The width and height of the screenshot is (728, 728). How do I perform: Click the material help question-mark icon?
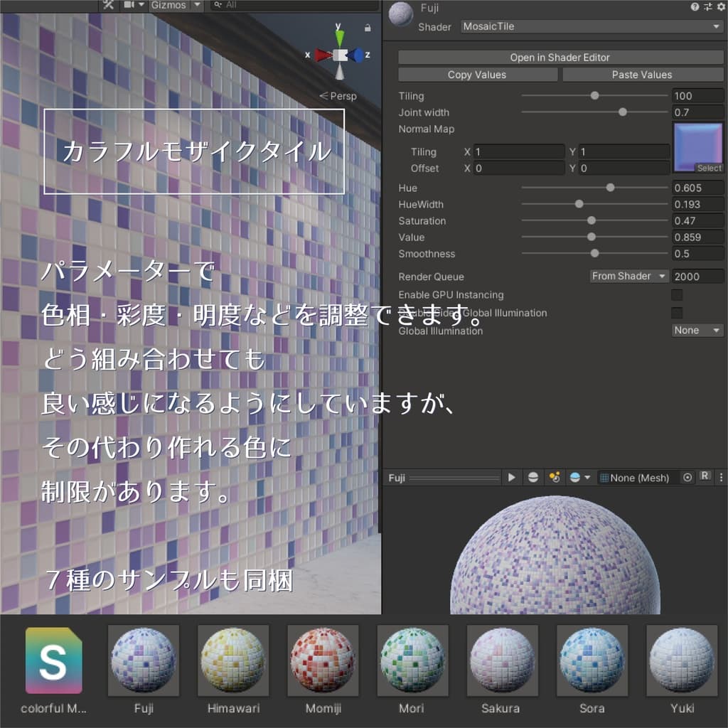695,6
